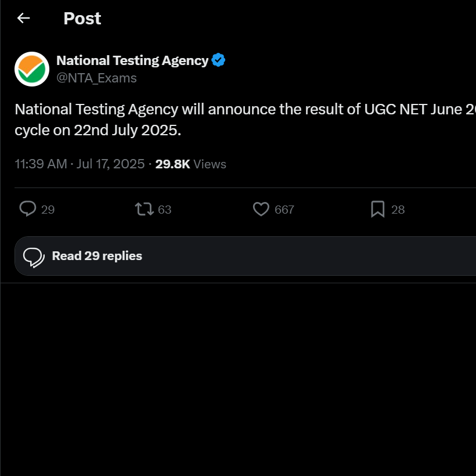
Task: Open the 11:39 AM timestamp link
Action: (41, 164)
